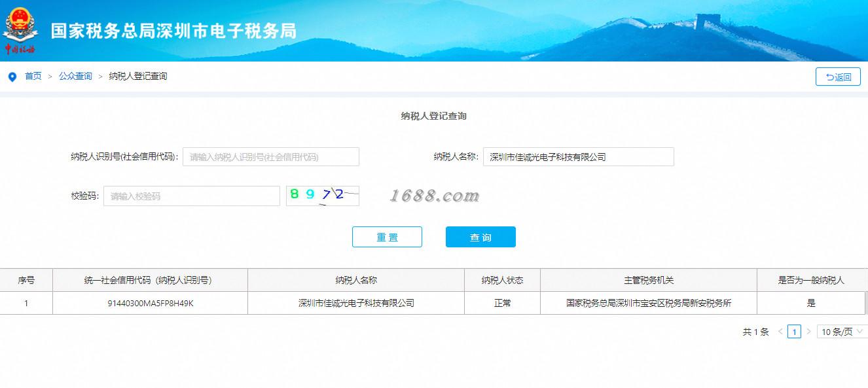The width and height of the screenshot is (868, 388).
Task: Select 深圳市佳诚光电子科技有限公司 table cell
Action: (356, 303)
